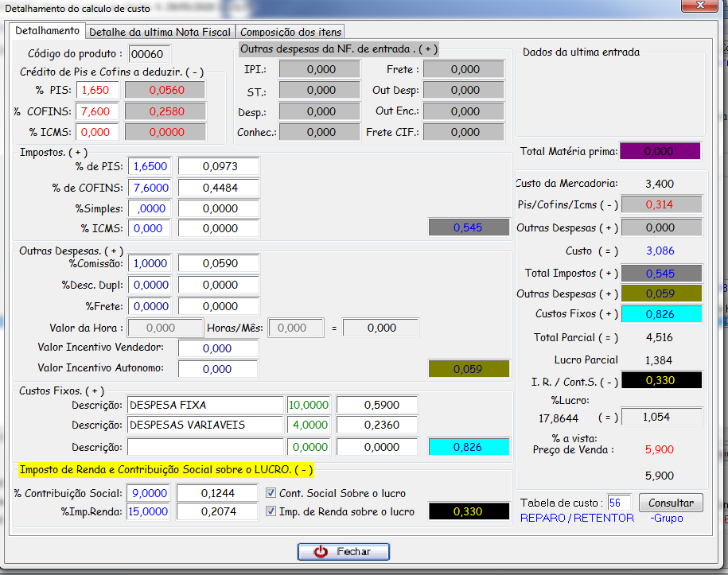Toggle Imp. de Renda sobre o lucro checkbox
Viewport: 728px width, 575px height.
[x=271, y=511]
